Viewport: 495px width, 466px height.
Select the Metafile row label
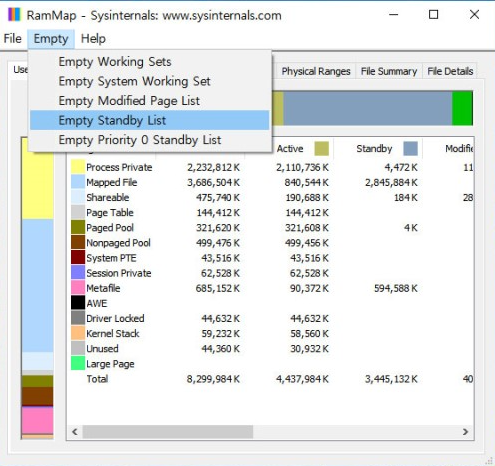[x=103, y=288]
